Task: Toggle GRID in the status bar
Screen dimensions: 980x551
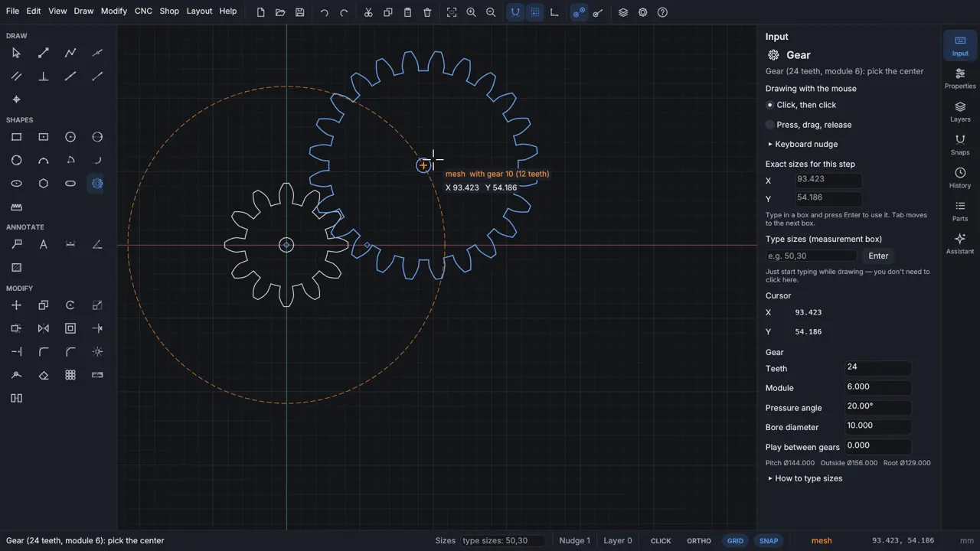Action: [735, 541]
